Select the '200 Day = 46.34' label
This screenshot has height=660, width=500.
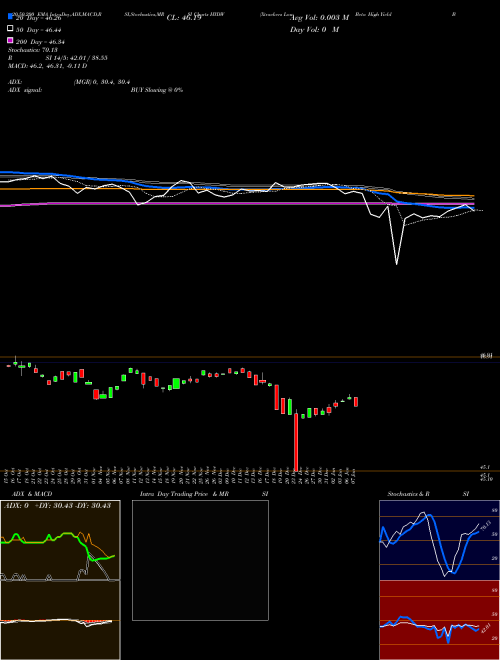pos(40,42)
